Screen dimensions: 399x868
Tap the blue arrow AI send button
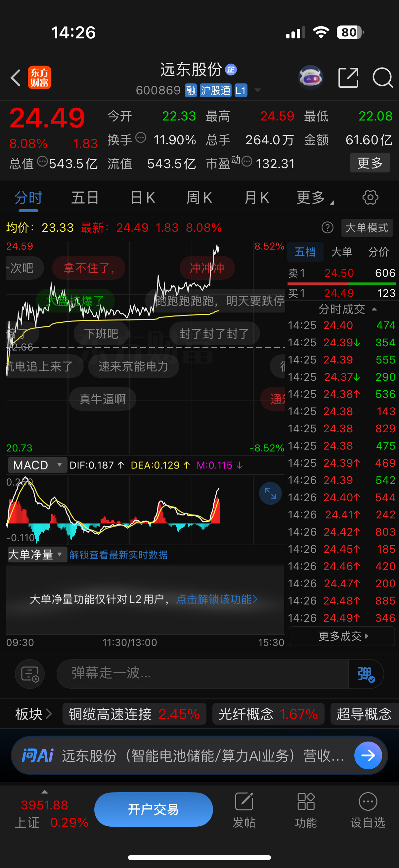(x=368, y=755)
